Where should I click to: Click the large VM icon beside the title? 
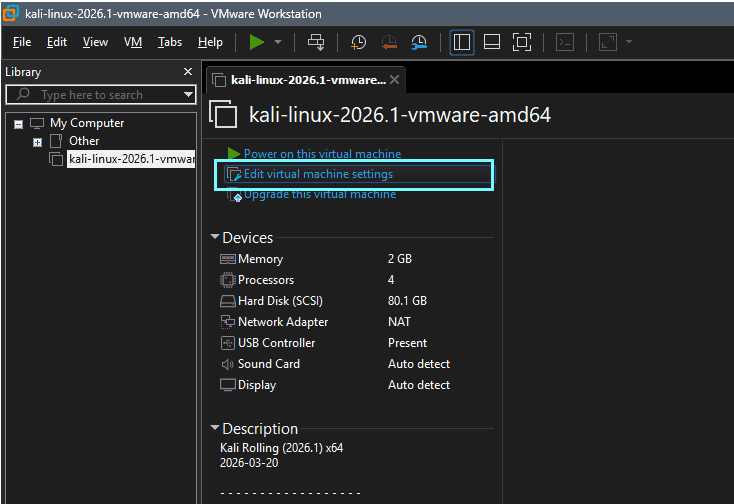(x=223, y=114)
